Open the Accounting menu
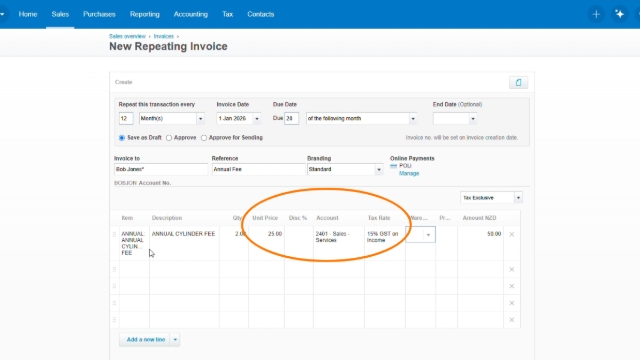Image resolution: width=640 pixels, height=360 pixels. [191, 14]
